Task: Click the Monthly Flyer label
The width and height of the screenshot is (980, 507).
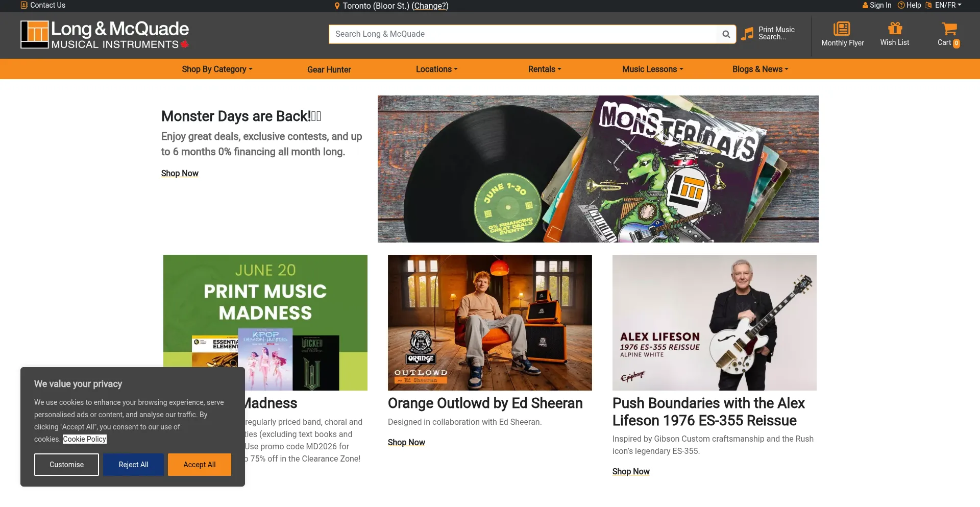Action: [842, 43]
